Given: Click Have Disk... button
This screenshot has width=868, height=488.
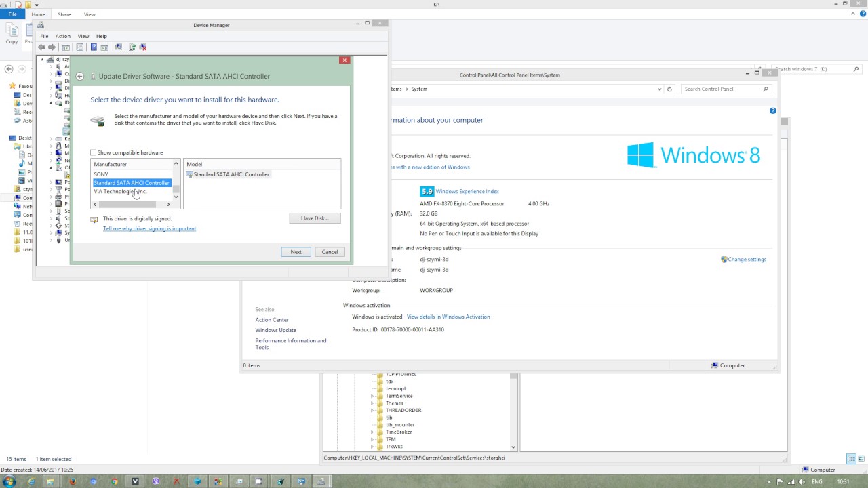Looking at the screenshot, I should 315,218.
